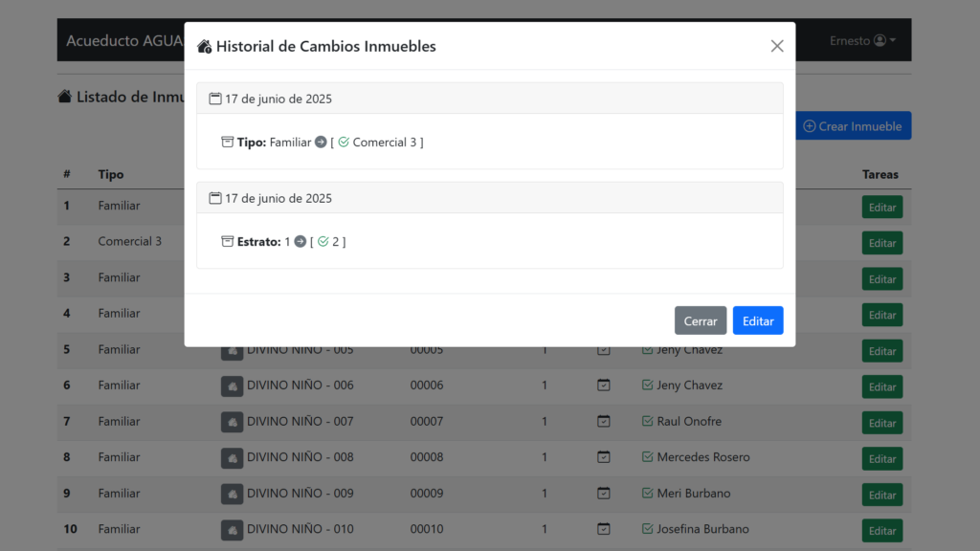
Task: Click the building icon for DIVINO NIÑO - 007
Action: 232,422
